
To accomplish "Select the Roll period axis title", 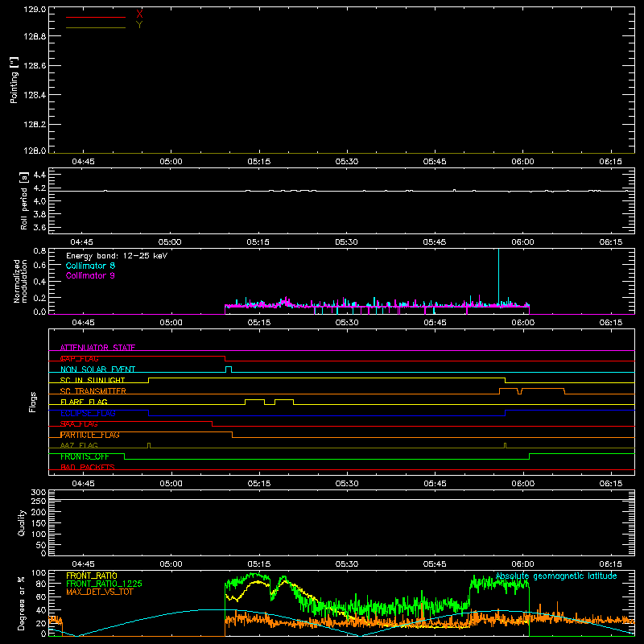I will click(x=24, y=200).
